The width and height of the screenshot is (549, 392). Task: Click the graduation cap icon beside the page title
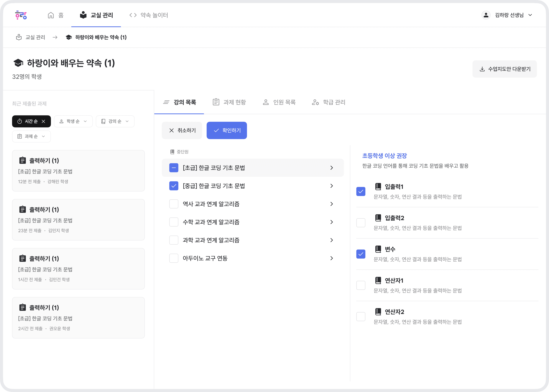click(18, 63)
